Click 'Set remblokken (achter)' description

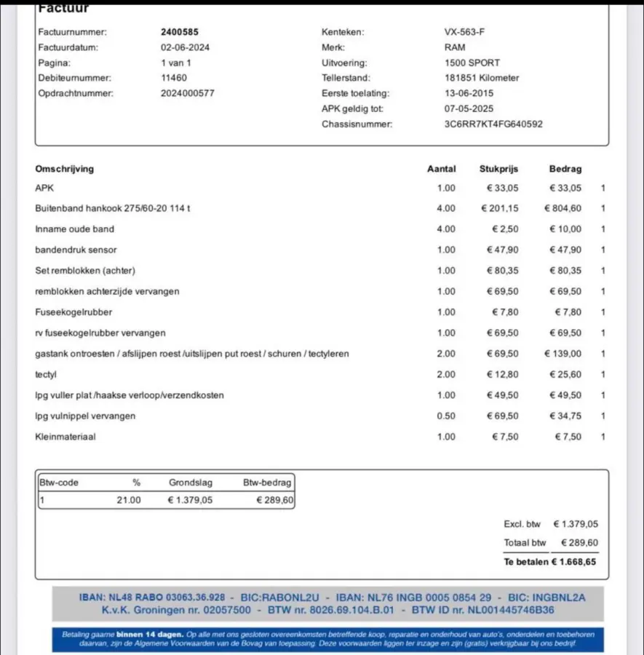[x=85, y=271]
